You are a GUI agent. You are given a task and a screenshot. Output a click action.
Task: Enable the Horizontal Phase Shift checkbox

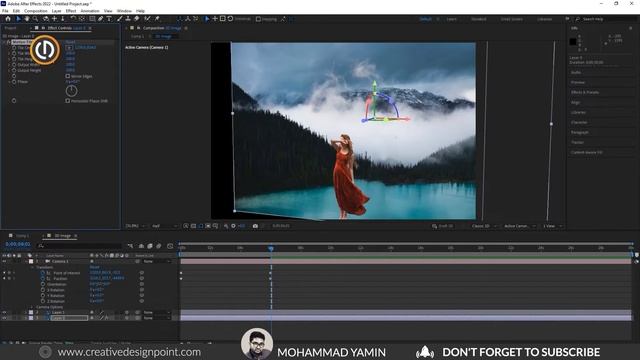(x=68, y=101)
